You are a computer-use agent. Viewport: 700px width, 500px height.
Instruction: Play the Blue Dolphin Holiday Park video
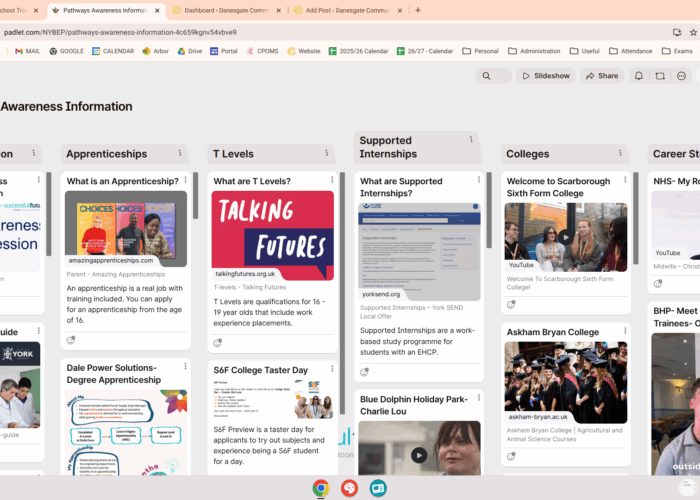click(419, 455)
